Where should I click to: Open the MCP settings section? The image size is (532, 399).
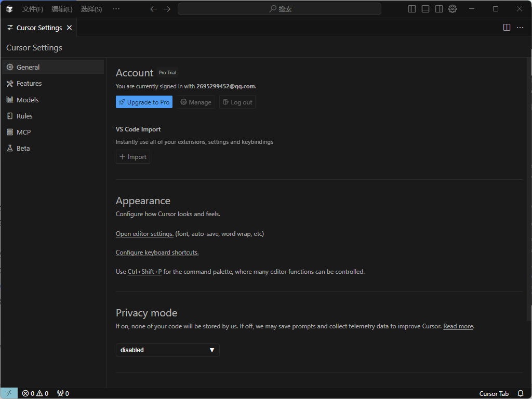(x=53, y=132)
